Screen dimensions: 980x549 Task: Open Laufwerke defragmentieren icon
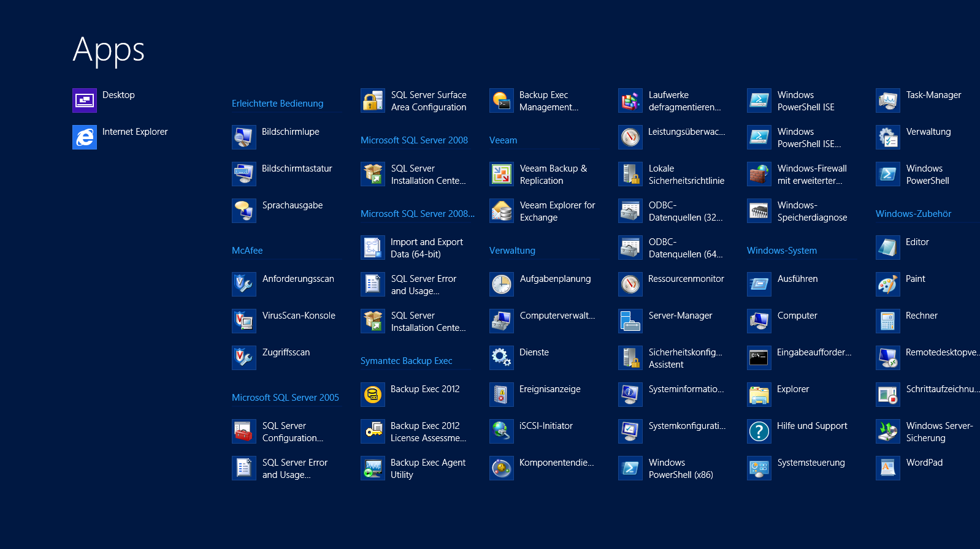pyautogui.click(x=630, y=100)
